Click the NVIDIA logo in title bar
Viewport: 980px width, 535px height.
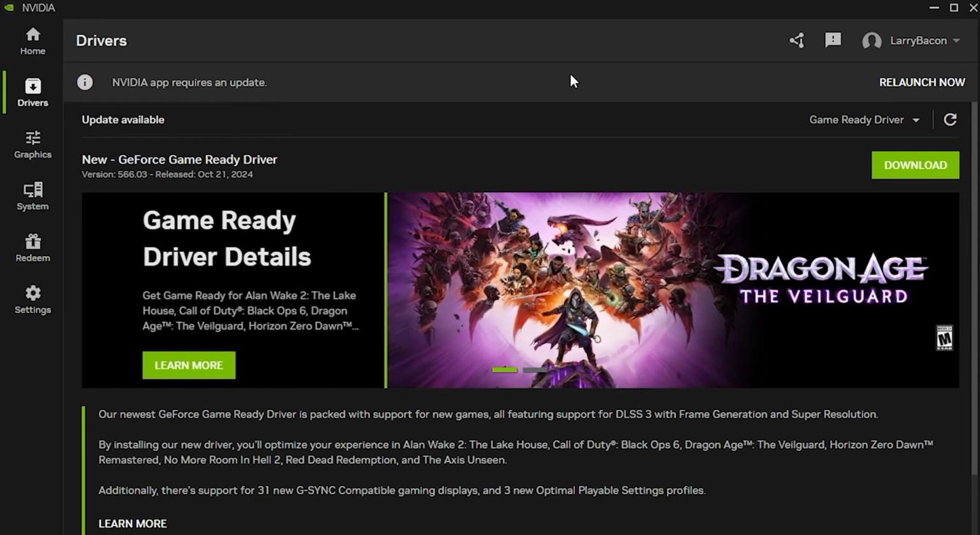click(10, 8)
